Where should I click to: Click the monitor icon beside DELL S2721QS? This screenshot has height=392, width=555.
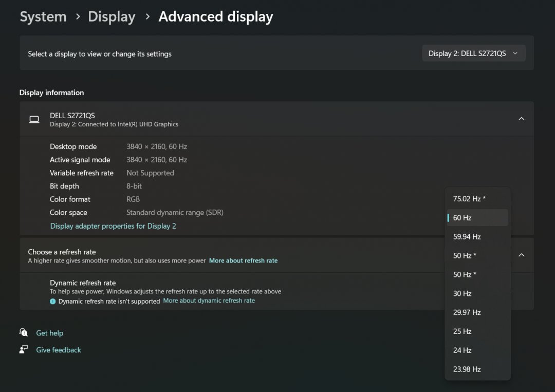pyautogui.click(x=34, y=120)
